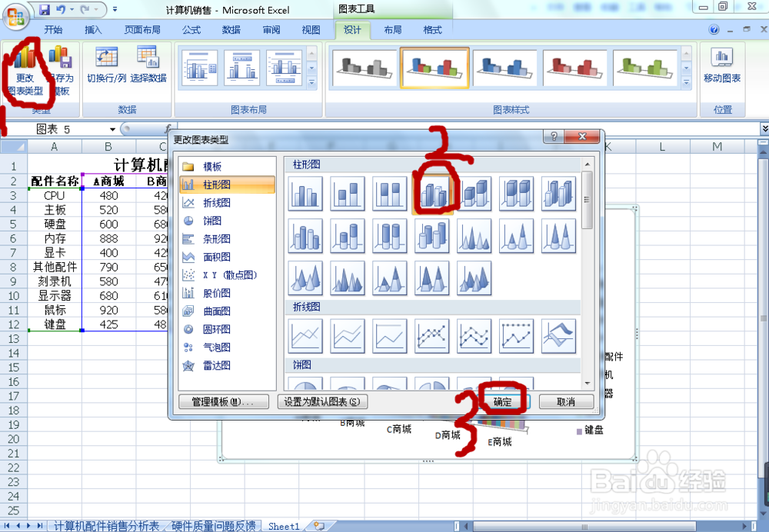The width and height of the screenshot is (769, 532).
Task: Expand the chart styles gallery
Action: tap(687, 83)
